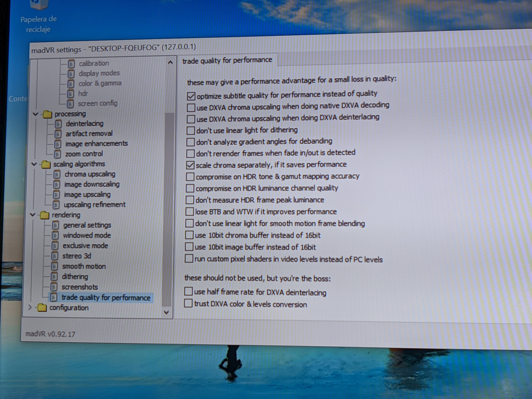532x399 pixels.
Task: Open the artifact removal tree entry
Action: pos(89,134)
